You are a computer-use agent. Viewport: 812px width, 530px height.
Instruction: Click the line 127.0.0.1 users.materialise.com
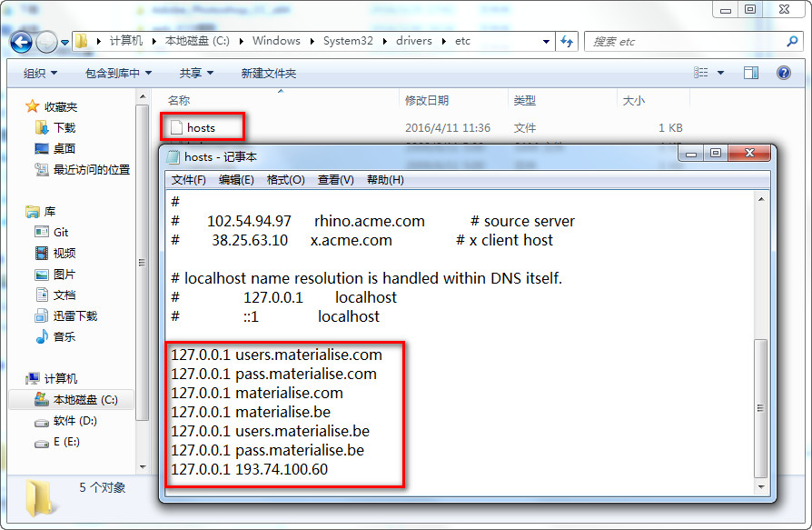tap(276, 355)
